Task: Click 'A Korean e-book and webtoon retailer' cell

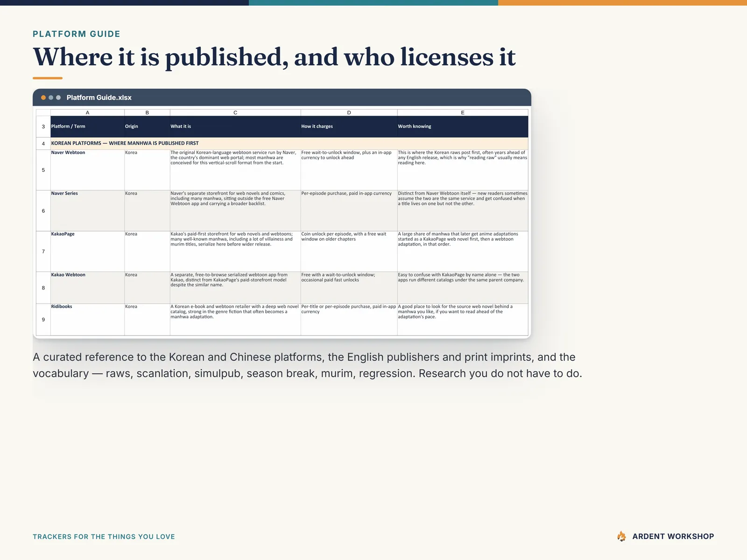Action: coord(235,320)
